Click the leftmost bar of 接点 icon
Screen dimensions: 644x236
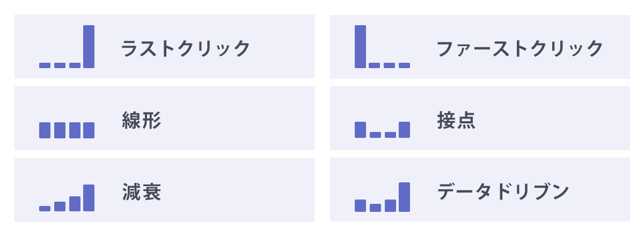coord(360,130)
